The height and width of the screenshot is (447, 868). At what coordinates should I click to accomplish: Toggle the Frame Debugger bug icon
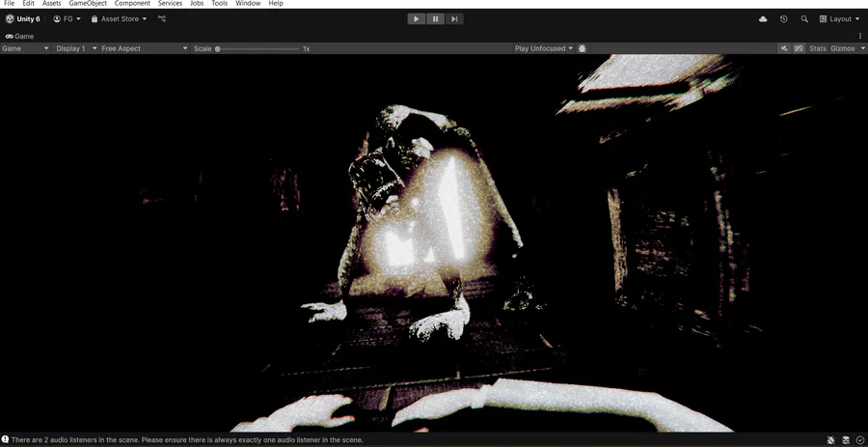[582, 48]
